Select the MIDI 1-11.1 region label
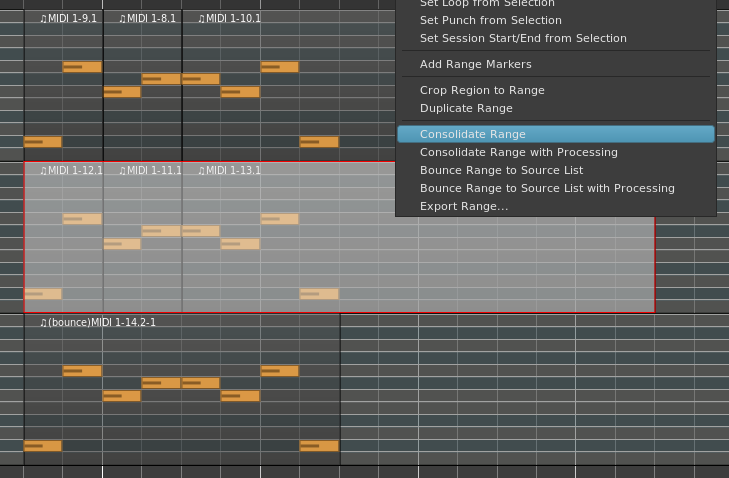Viewport: 729px width, 478px height. point(150,171)
